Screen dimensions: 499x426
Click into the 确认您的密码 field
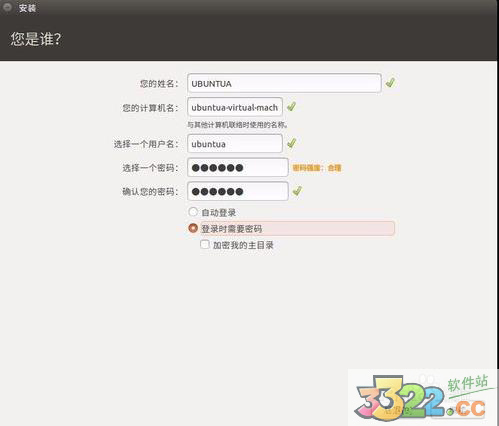pos(238,191)
